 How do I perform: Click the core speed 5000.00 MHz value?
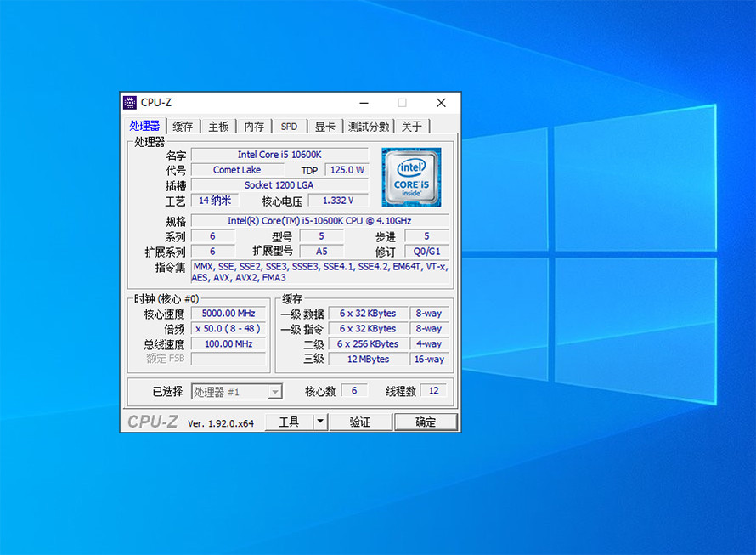[x=228, y=314]
